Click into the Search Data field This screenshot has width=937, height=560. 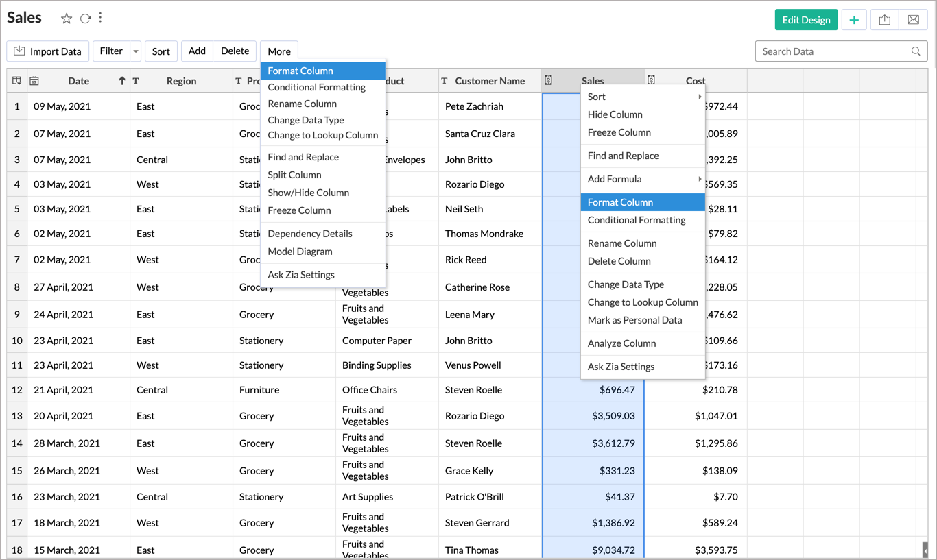click(x=830, y=51)
